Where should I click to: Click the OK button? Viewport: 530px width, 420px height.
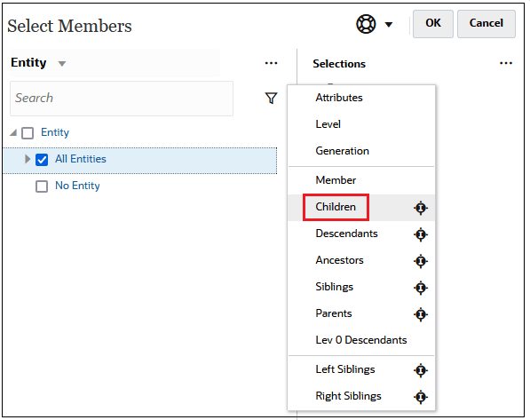(x=432, y=23)
